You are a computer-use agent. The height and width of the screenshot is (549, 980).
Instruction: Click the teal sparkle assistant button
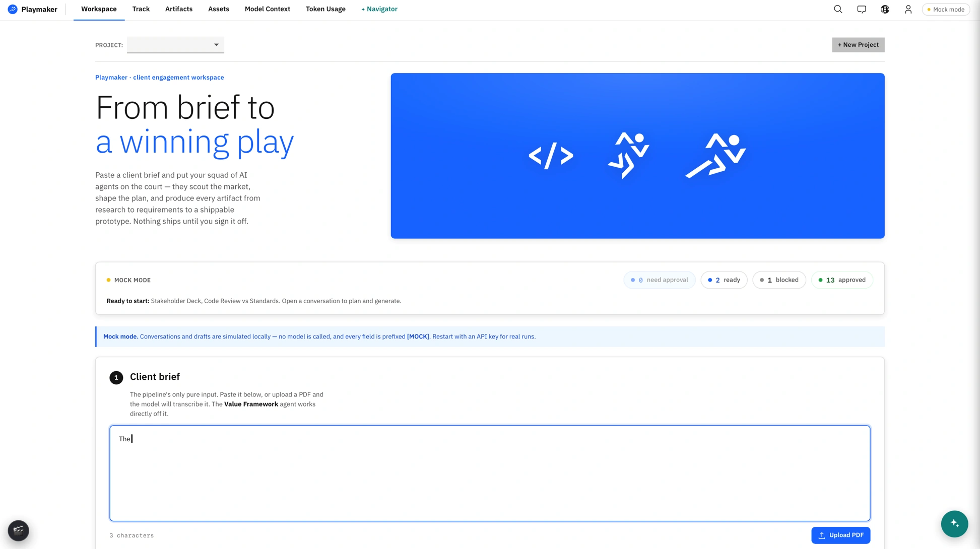click(954, 524)
